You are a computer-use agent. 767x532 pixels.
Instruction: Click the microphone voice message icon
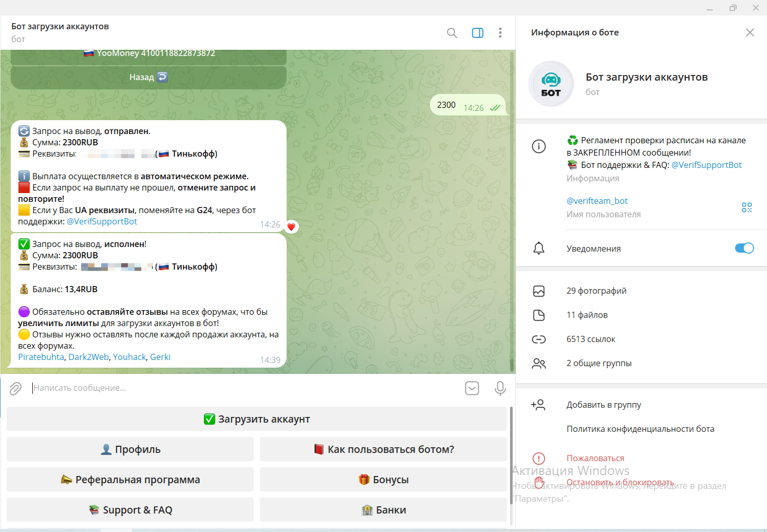pos(500,388)
